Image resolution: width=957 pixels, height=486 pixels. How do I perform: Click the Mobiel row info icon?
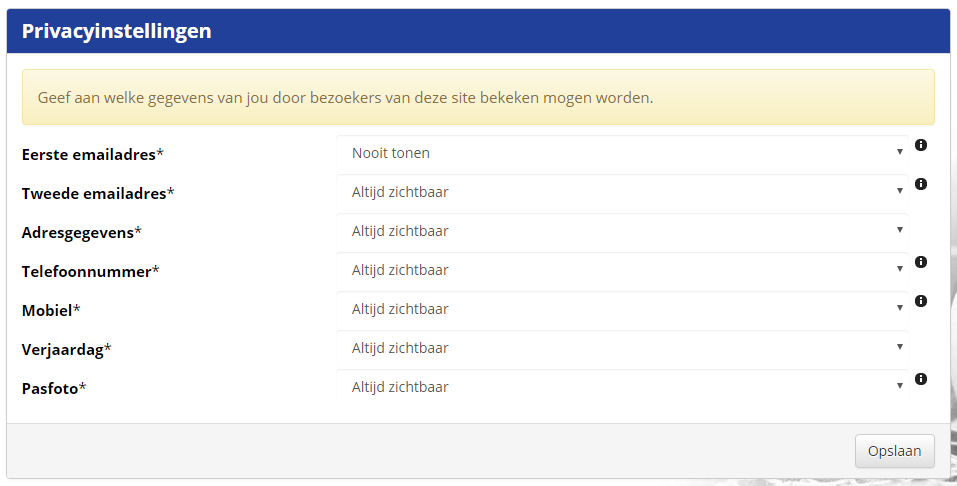921,301
